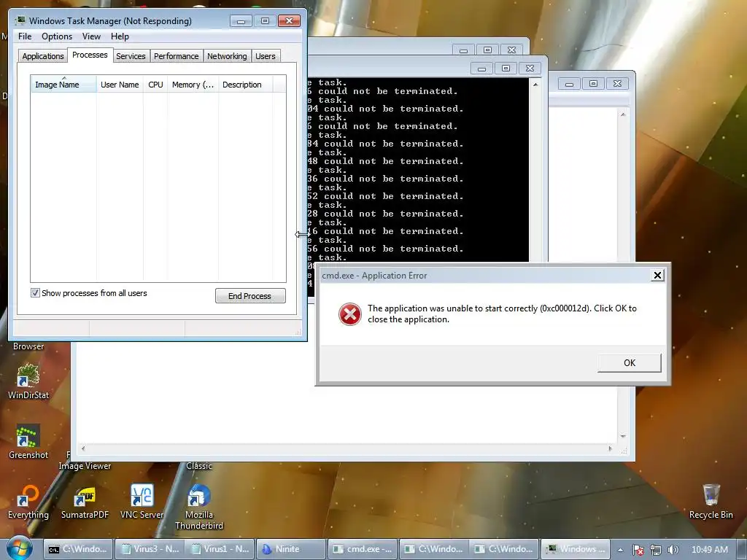Click Notepad's horizontal scroll right arrow

(611, 448)
